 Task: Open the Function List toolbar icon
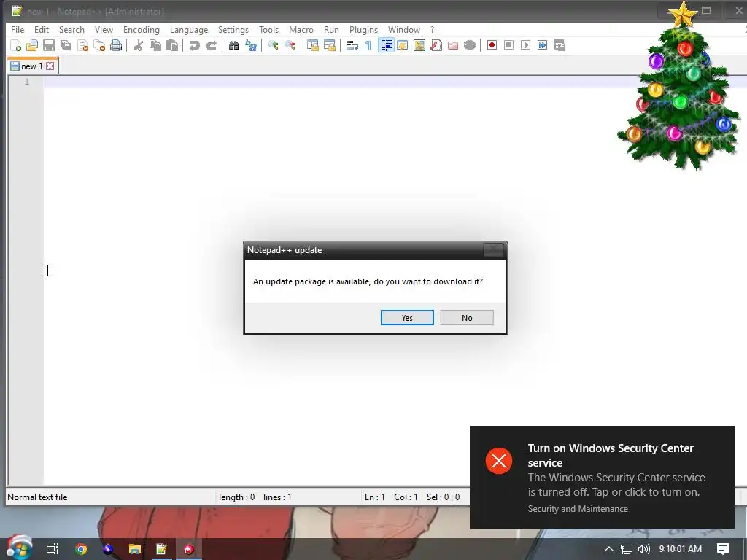[x=436, y=45]
